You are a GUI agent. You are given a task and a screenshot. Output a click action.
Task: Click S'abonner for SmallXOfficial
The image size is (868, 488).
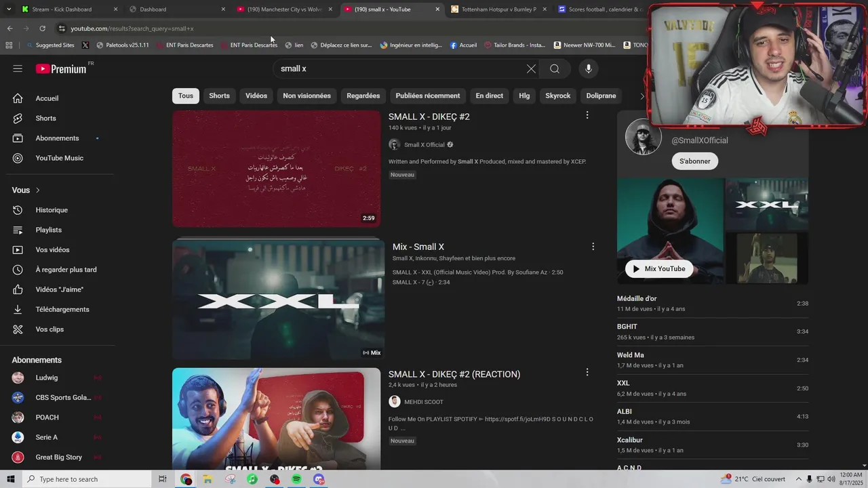click(x=695, y=161)
